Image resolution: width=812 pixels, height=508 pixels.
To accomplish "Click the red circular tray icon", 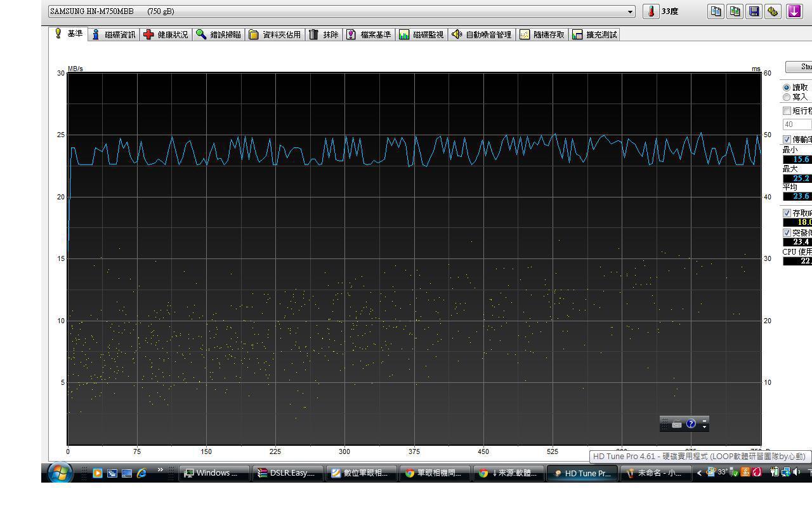I will click(756, 472).
